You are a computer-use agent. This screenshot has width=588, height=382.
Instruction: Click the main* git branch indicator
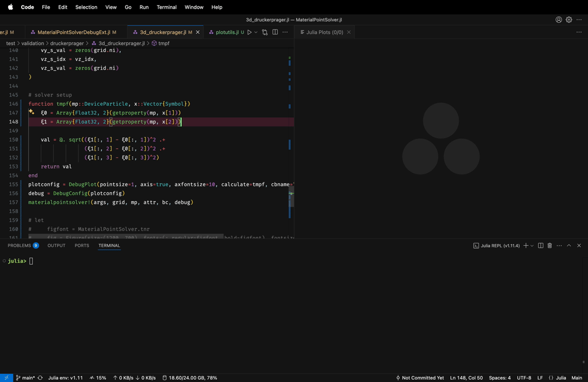point(25,378)
